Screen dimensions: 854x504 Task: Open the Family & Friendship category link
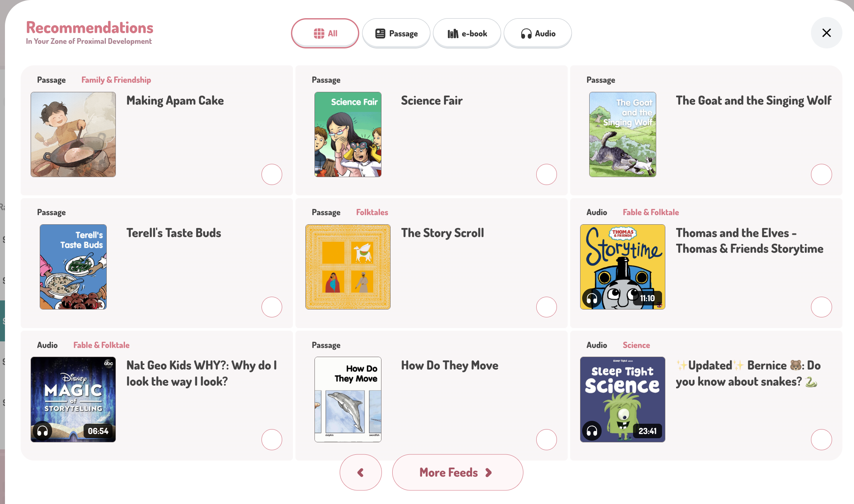(x=116, y=80)
